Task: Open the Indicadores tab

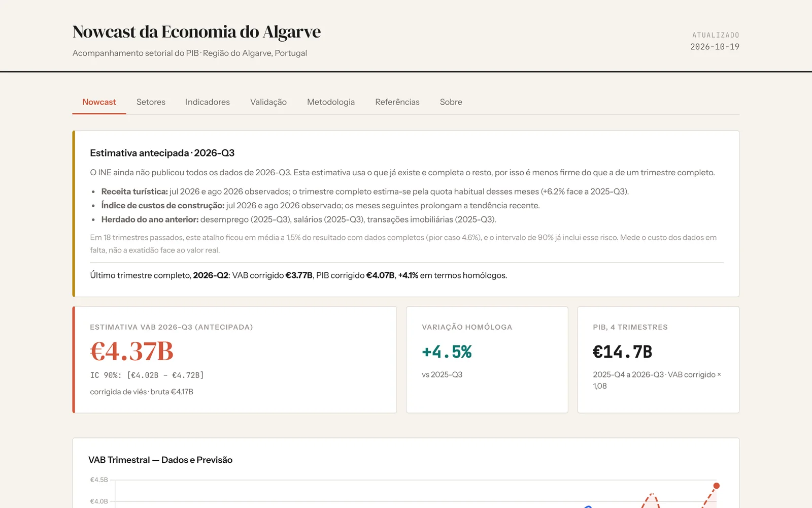Action: click(x=208, y=102)
